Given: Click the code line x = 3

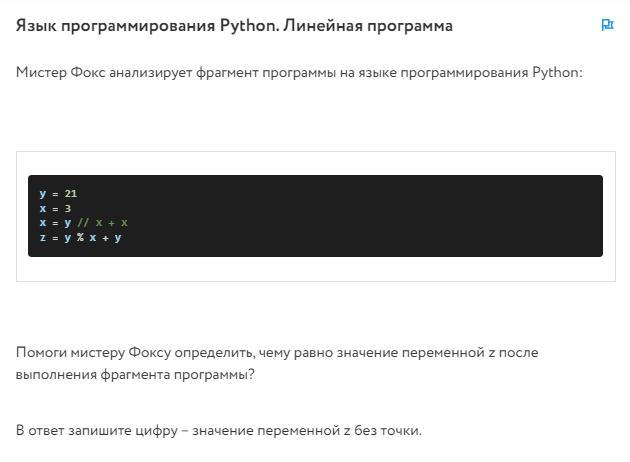Looking at the screenshot, I should pos(55,208).
